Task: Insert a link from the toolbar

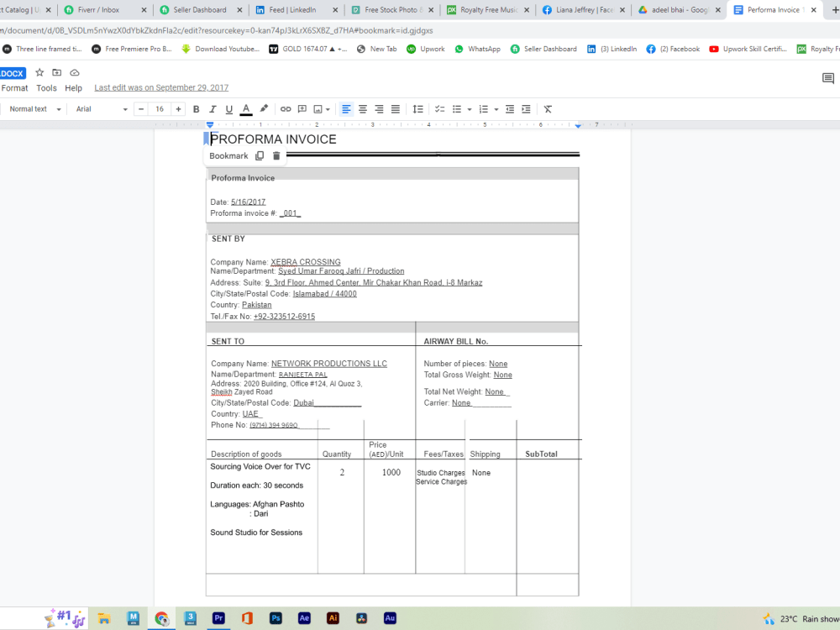Action: coord(286,109)
